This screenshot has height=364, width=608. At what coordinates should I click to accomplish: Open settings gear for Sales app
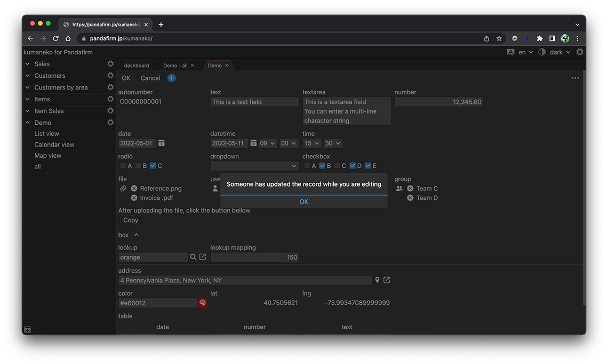click(x=110, y=64)
